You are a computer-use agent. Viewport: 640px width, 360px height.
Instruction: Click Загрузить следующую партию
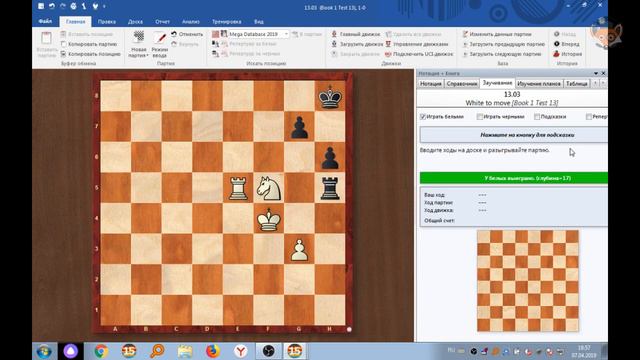pyautogui.click(x=502, y=54)
